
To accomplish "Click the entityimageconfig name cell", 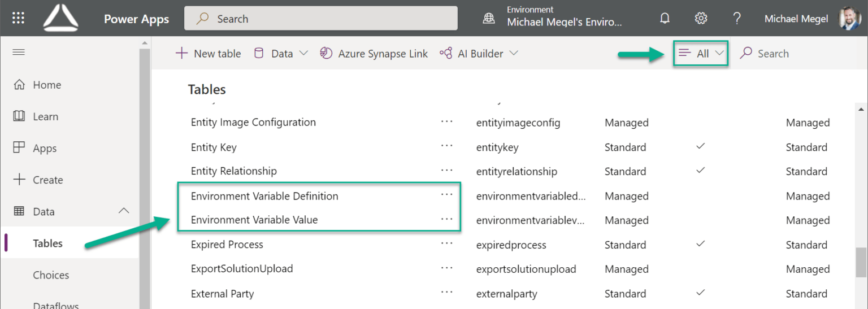I will point(518,123).
